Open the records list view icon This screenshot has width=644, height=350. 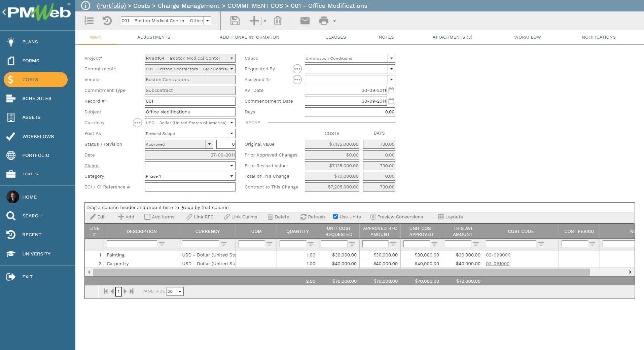coord(89,21)
